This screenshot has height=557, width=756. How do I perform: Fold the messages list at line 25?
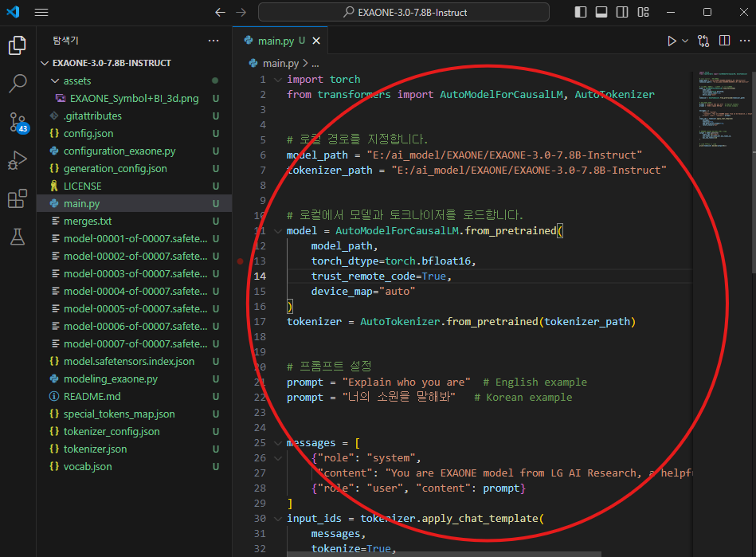tap(278, 443)
